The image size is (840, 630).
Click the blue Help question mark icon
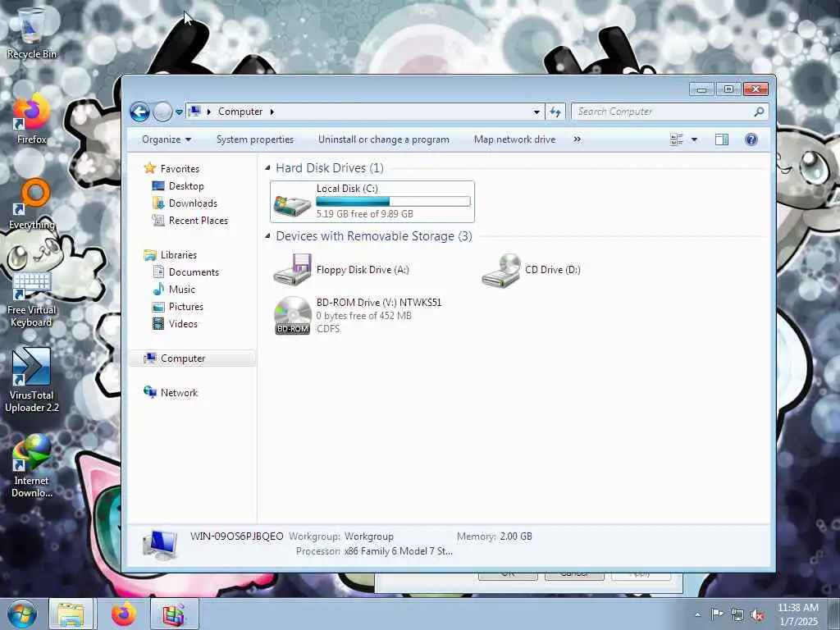click(x=751, y=139)
